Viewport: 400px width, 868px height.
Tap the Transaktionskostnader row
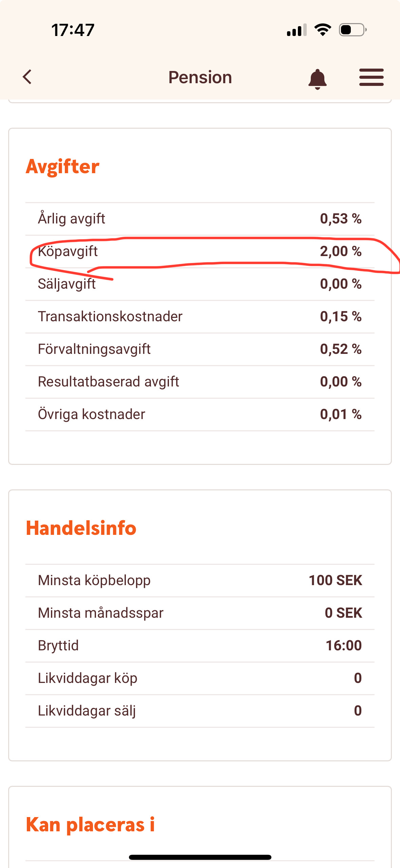tap(200, 317)
